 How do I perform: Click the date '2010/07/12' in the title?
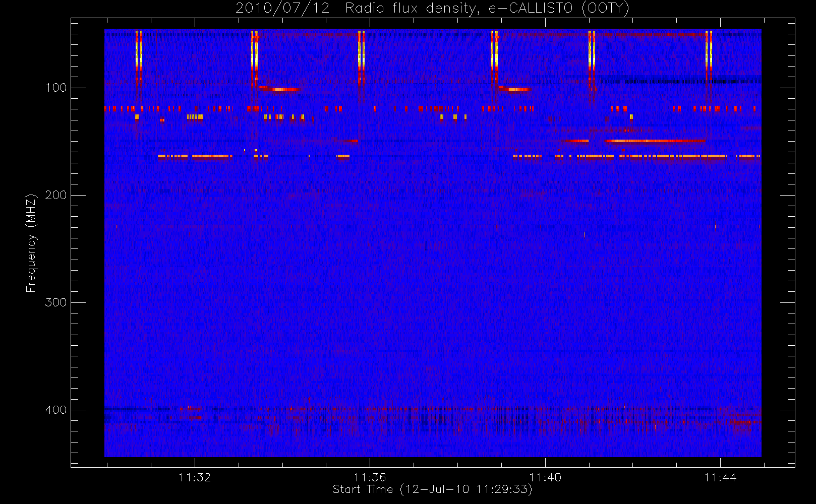pos(282,9)
